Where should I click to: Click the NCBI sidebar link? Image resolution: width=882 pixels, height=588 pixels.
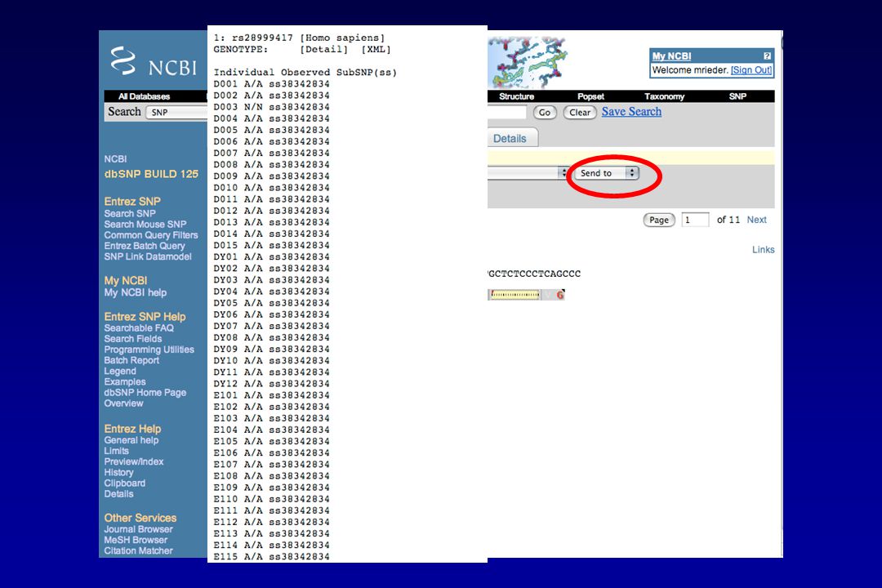[115, 159]
